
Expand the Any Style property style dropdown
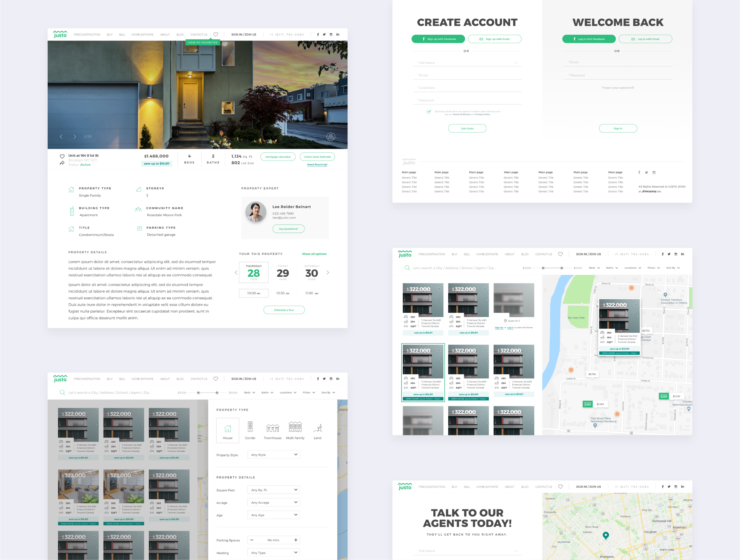pyautogui.click(x=274, y=455)
